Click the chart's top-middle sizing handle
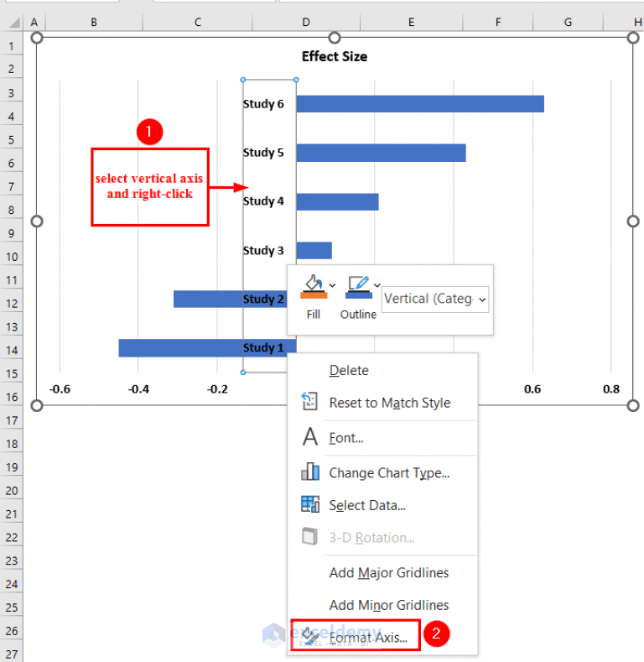644x662 pixels. pos(335,38)
